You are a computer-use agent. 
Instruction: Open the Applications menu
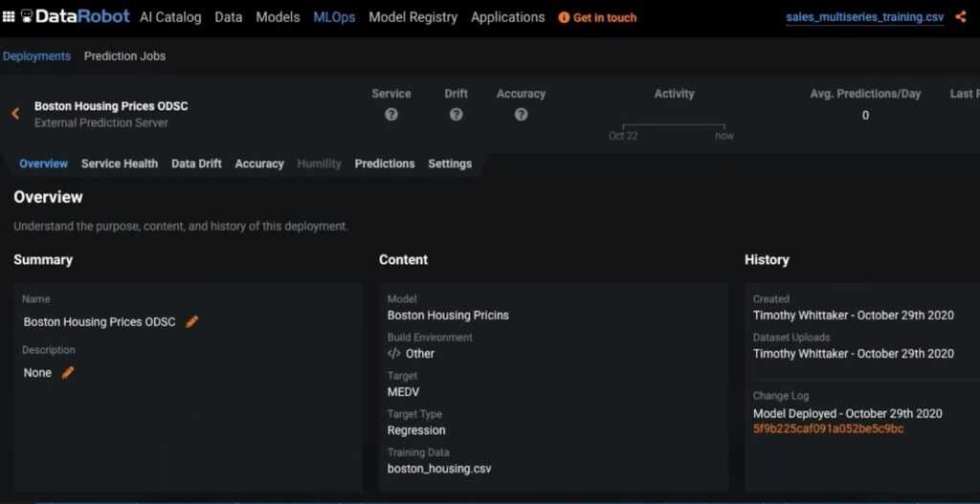(508, 17)
